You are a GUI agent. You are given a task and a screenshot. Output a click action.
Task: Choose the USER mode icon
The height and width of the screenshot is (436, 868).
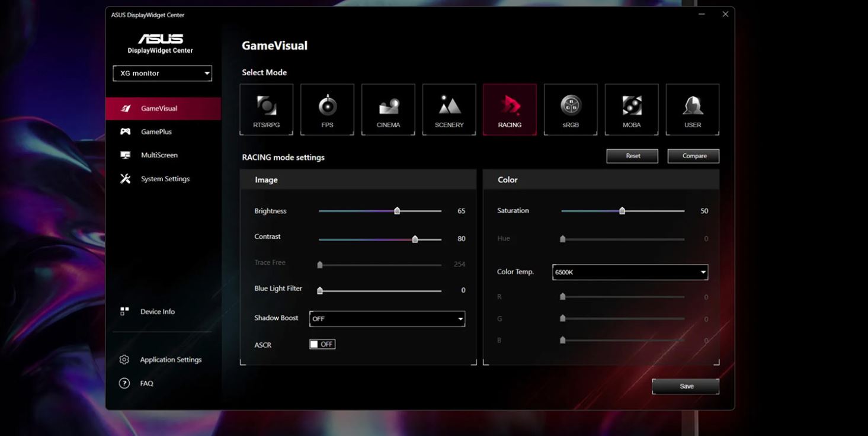coord(693,110)
